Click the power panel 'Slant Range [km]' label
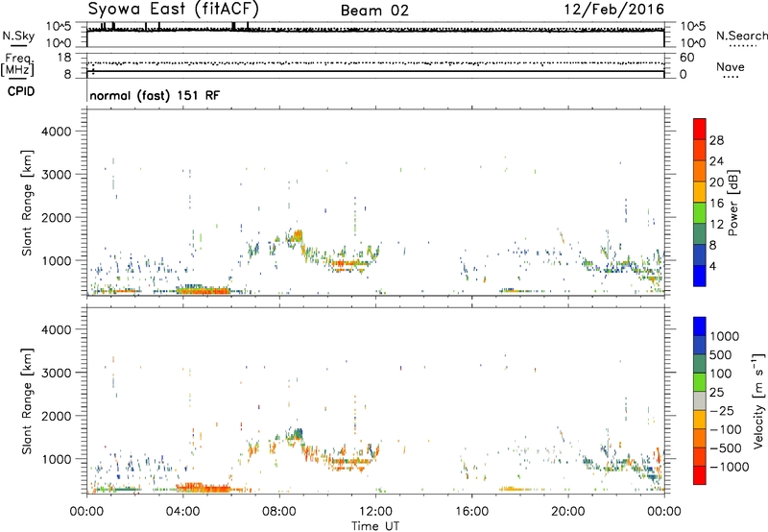 click(x=27, y=203)
